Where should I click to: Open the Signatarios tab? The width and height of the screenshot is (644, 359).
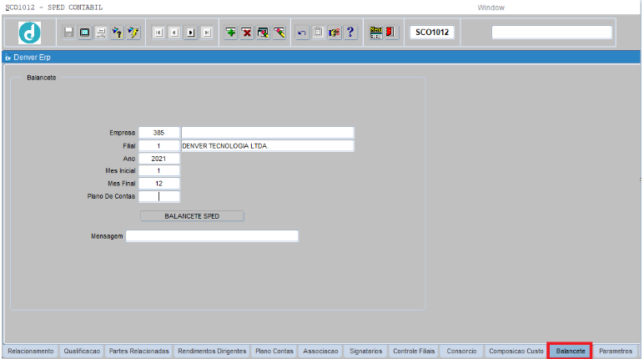pyautogui.click(x=366, y=351)
